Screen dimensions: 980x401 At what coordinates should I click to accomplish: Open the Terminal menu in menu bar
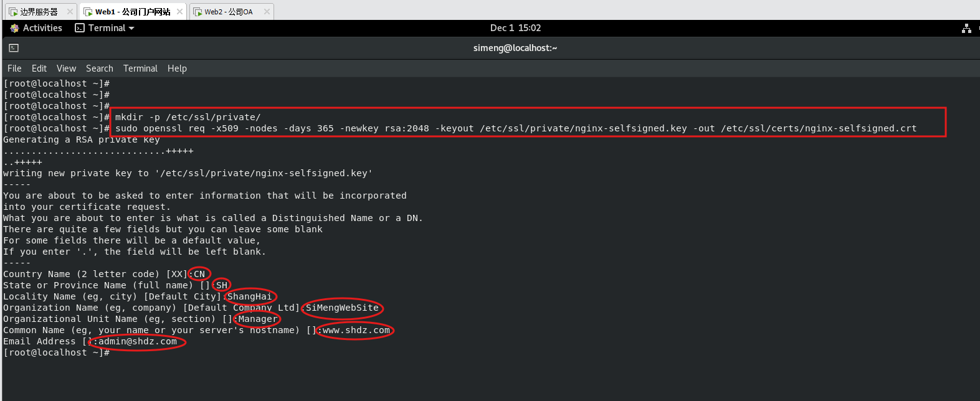(x=140, y=68)
